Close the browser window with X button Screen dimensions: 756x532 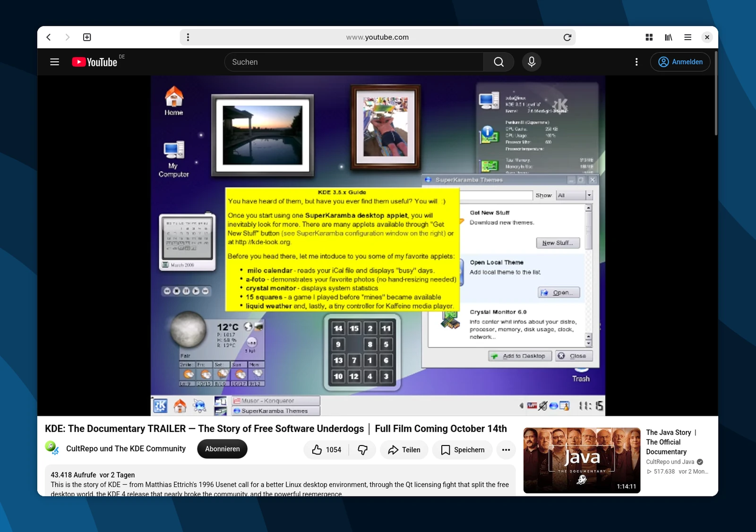click(x=707, y=37)
